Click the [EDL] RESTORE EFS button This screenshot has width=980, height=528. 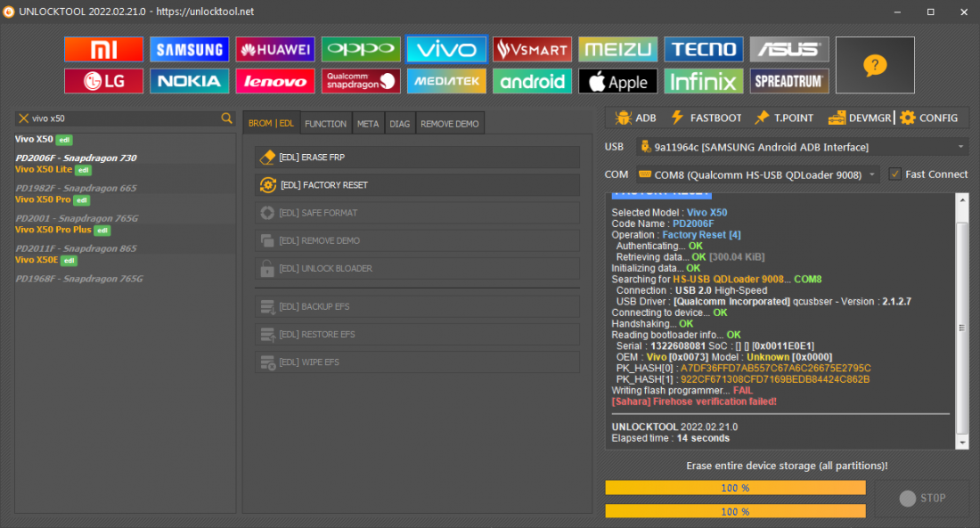tap(418, 334)
